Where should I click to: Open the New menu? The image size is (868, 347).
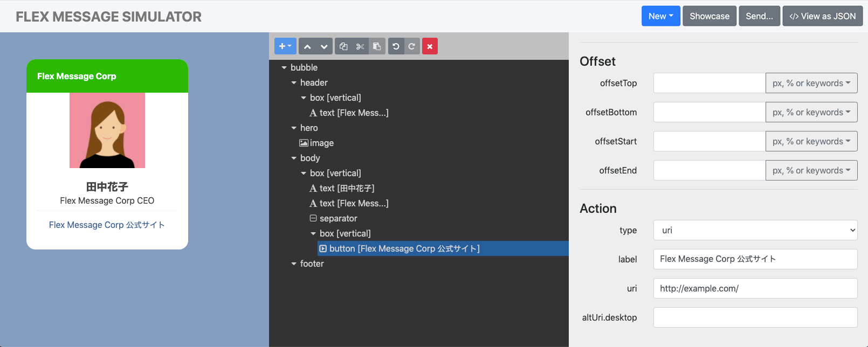tap(660, 16)
